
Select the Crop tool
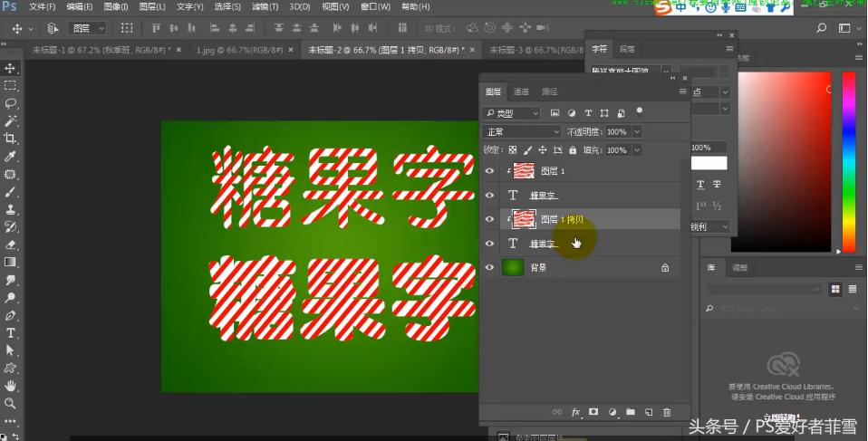(10, 139)
